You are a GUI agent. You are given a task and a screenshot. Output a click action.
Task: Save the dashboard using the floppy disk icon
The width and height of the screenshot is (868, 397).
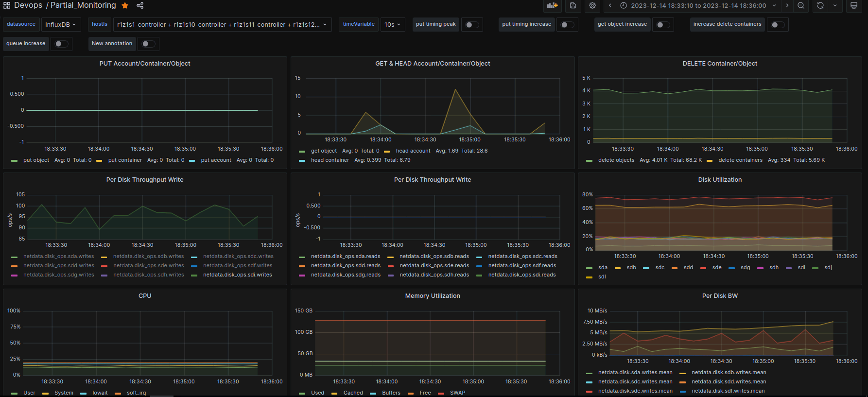pyautogui.click(x=573, y=5)
